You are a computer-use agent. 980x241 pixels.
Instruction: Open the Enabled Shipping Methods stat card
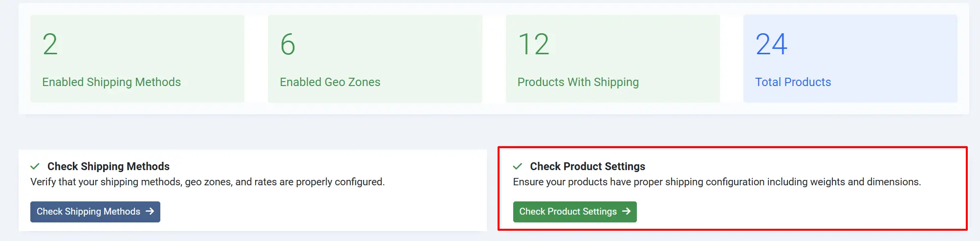[137, 59]
